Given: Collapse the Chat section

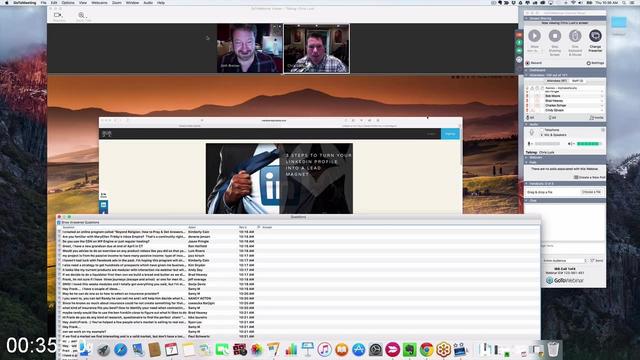Looking at the screenshot, I should 527,200.
